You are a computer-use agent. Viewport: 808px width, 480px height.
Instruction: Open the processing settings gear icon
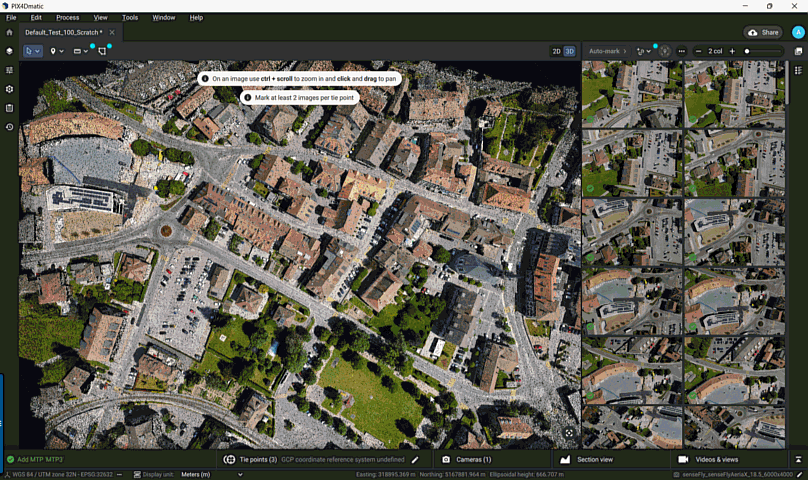[x=9, y=89]
